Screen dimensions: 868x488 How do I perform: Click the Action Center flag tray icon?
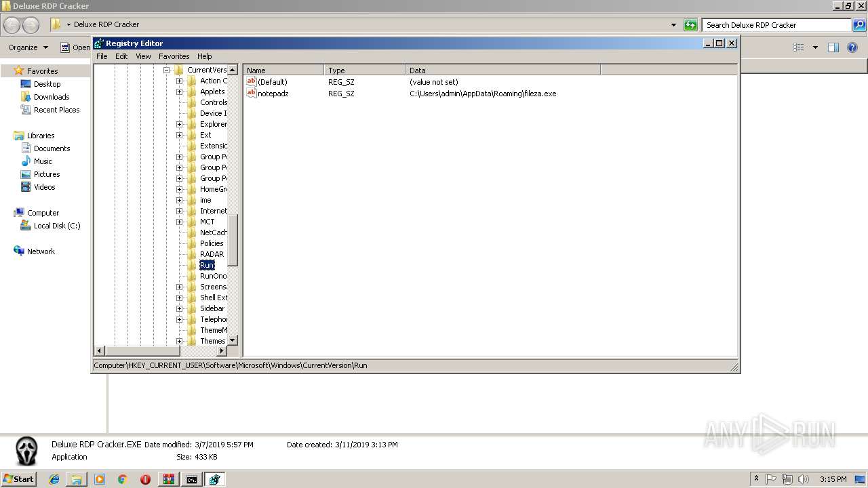pos(772,479)
